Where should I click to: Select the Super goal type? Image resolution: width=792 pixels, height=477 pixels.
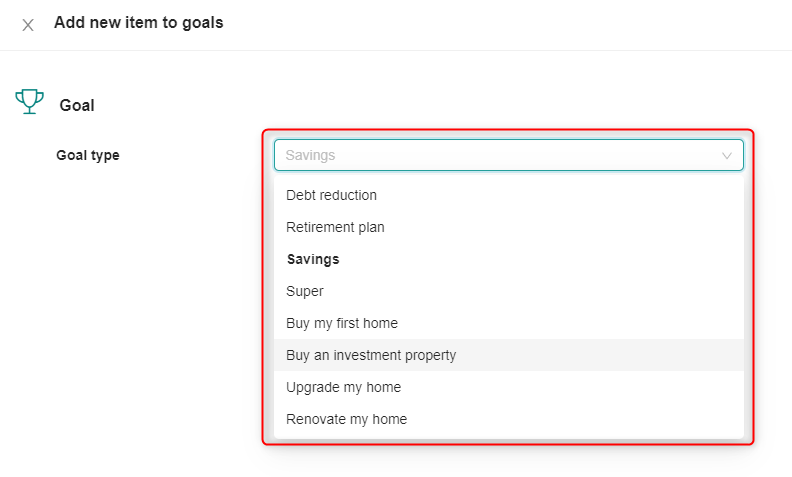(509, 291)
